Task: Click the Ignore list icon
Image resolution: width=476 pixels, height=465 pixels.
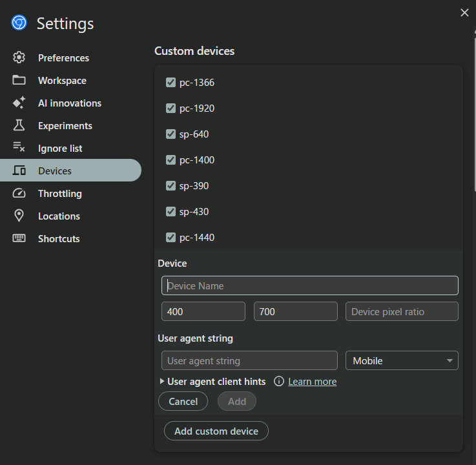Action: coord(19,147)
